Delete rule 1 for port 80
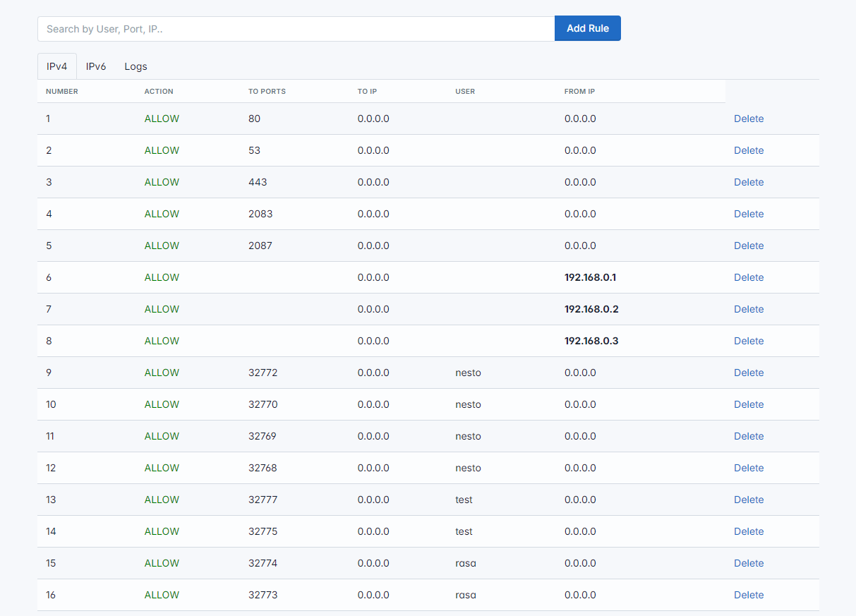Viewport: 856px width, 616px height. [x=749, y=119]
